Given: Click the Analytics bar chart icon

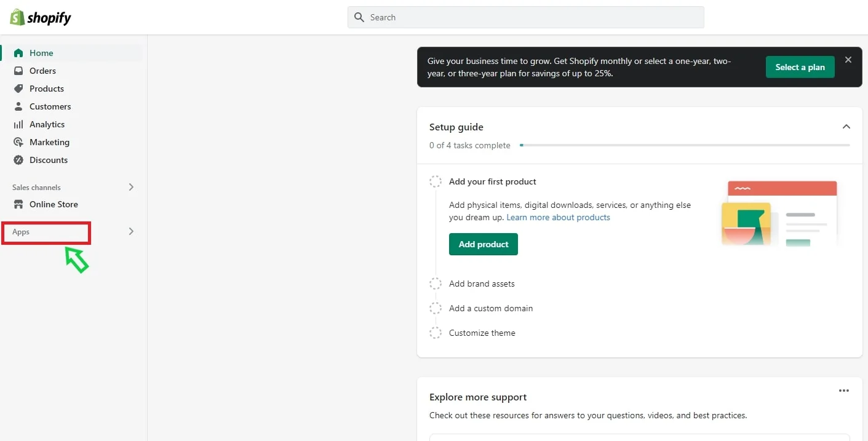Looking at the screenshot, I should click(18, 124).
